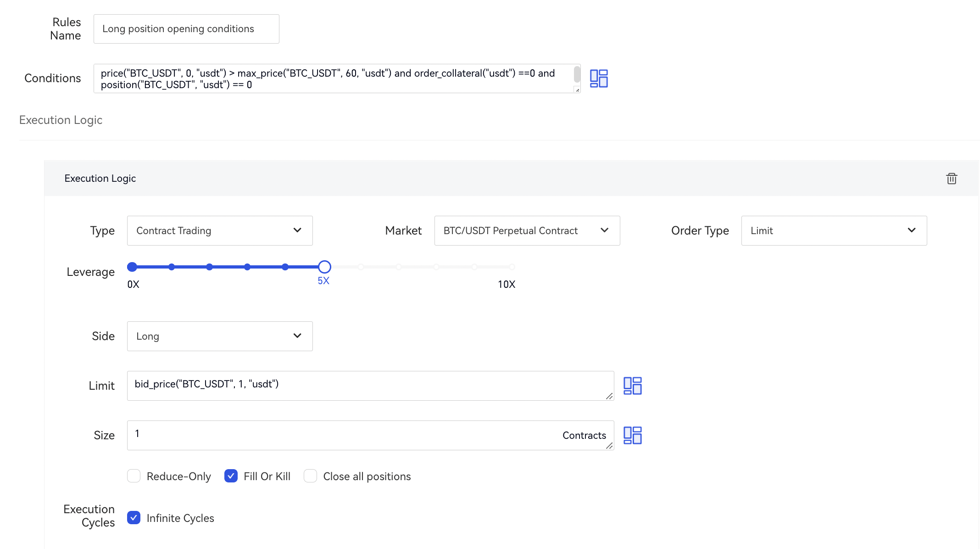
Task: Check the Close all positions option
Action: [x=311, y=476]
